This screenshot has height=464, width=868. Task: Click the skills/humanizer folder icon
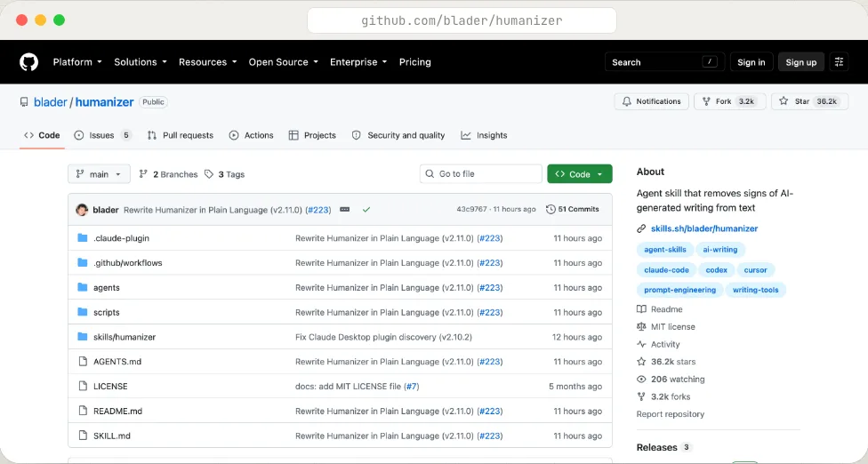[x=83, y=336]
